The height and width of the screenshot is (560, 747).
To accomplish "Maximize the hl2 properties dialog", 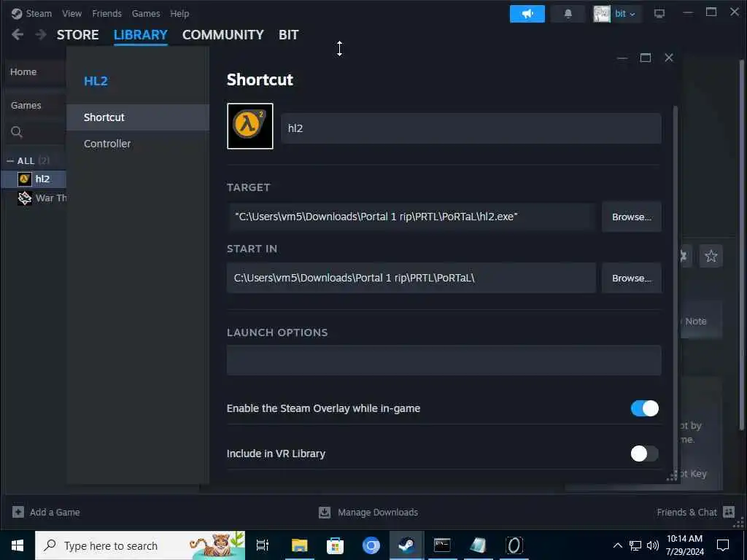I will pos(646,58).
